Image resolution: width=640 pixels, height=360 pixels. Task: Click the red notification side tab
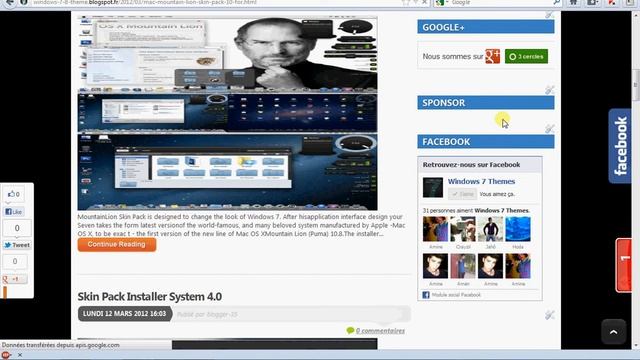(624, 265)
